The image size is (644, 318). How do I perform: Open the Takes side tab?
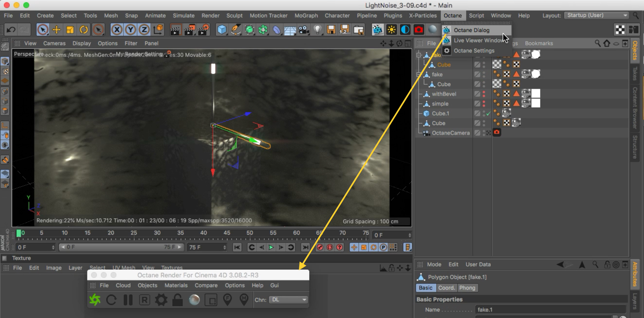coord(635,73)
